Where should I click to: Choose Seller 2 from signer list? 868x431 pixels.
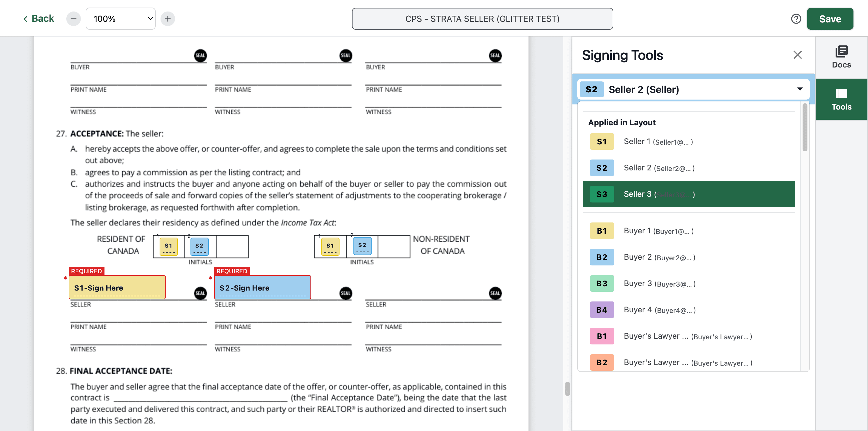689,168
